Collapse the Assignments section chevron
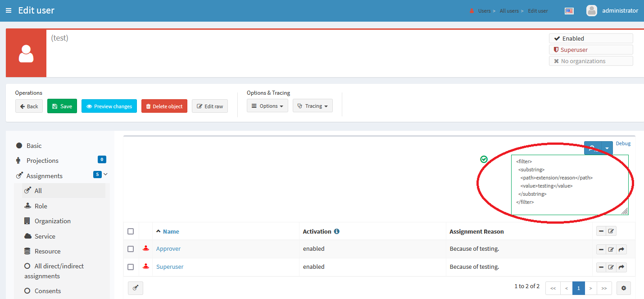Image resolution: width=644 pixels, height=299 pixels. (104, 175)
